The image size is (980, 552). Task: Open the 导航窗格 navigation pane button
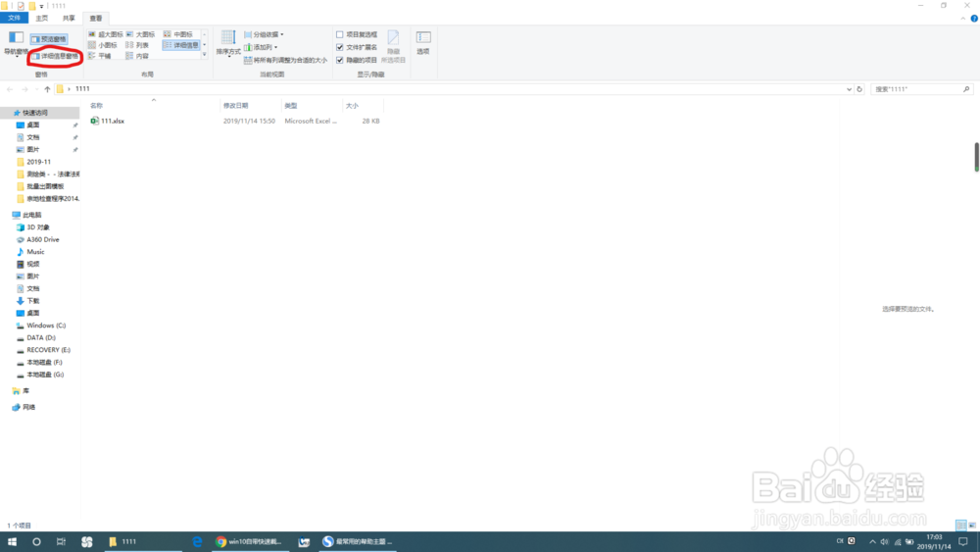[x=17, y=43]
